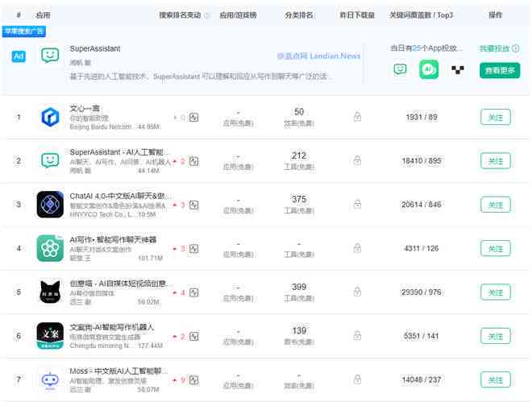Click keyword count 4311 / 126

coord(422,248)
